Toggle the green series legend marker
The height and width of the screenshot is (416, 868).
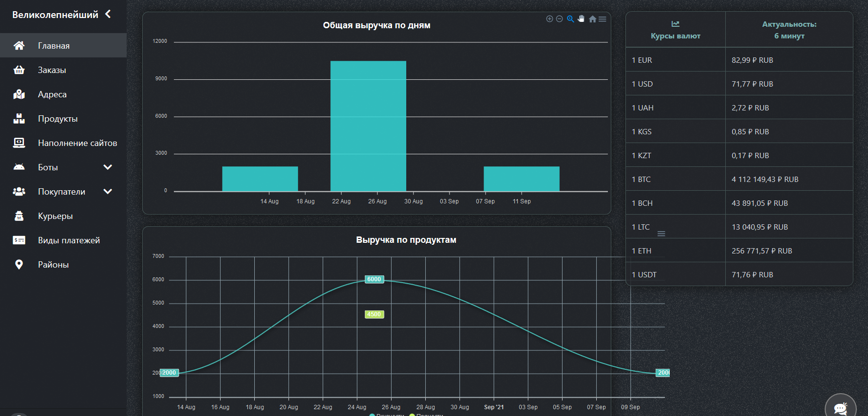(x=412, y=415)
